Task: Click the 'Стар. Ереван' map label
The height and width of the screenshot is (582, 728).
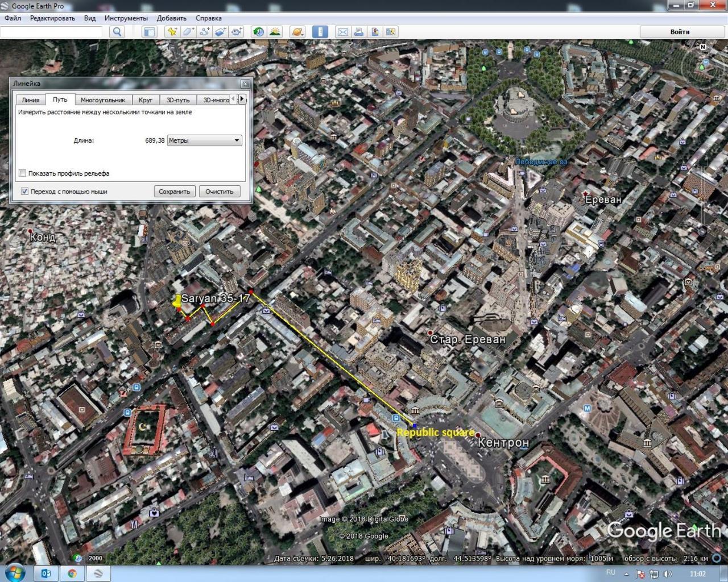Action: (468, 339)
